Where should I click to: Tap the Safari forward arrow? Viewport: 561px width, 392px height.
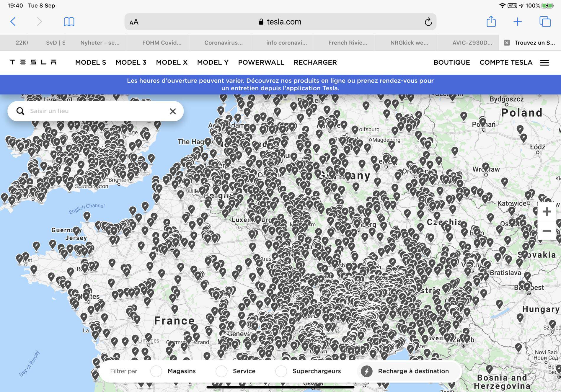coord(39,22)
